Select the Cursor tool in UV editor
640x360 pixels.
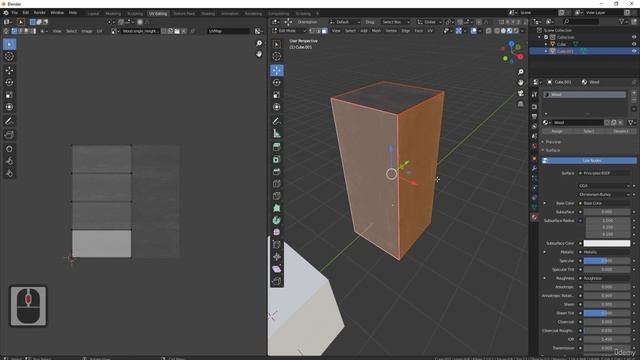pyautogui.click(x=9, y=56)
